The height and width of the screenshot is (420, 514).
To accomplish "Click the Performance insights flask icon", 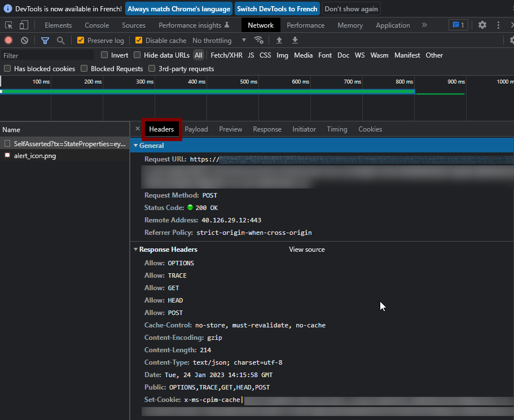I will click(227, 25).
